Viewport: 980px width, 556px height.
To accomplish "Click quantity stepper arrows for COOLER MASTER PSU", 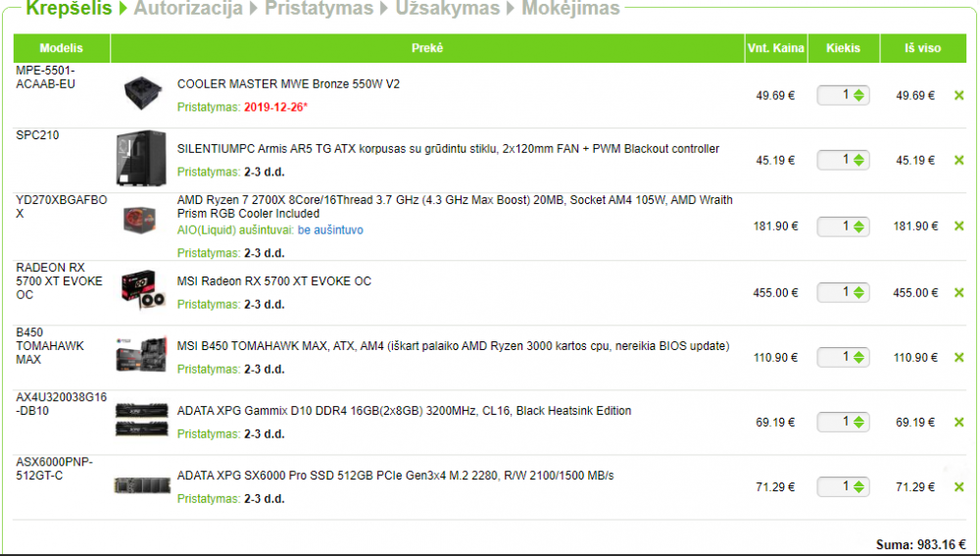I will click(x=858, y=96).
